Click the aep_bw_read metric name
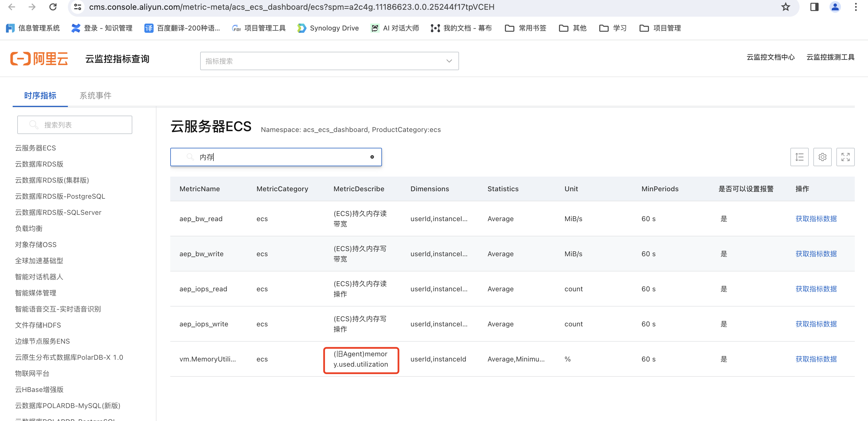 pos(201,219)
